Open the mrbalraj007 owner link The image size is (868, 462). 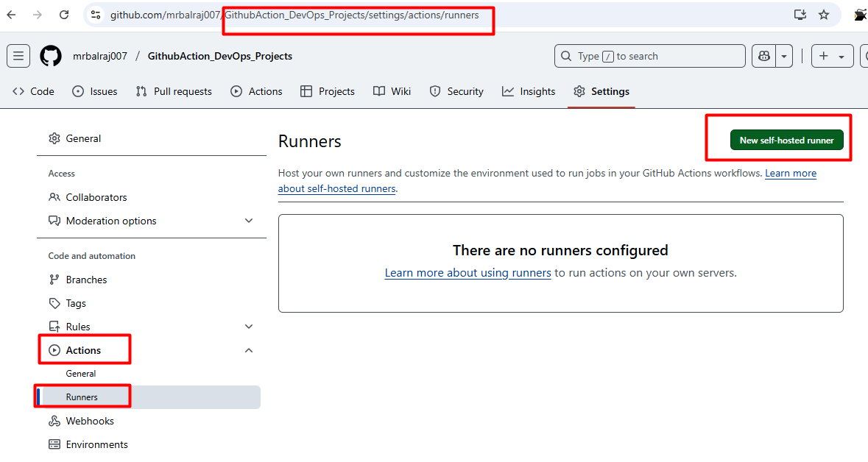pos(100,56)
